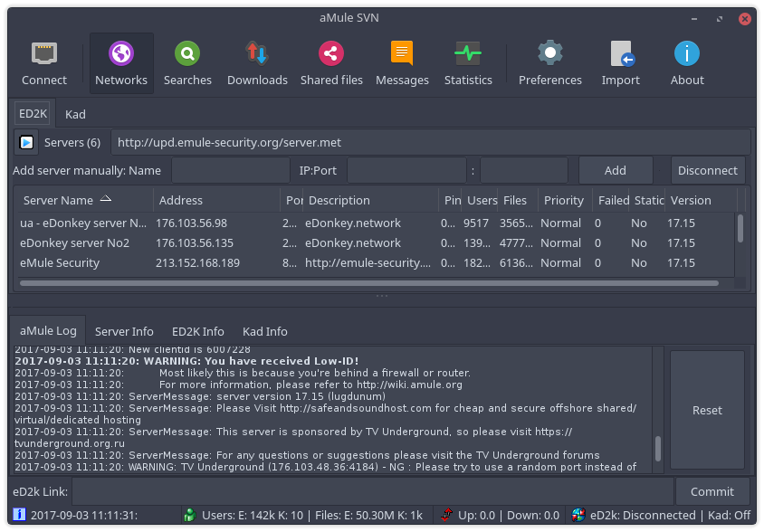Open the About info icon
The height and width of the screenshot is (532, 764).
(687, 53)
